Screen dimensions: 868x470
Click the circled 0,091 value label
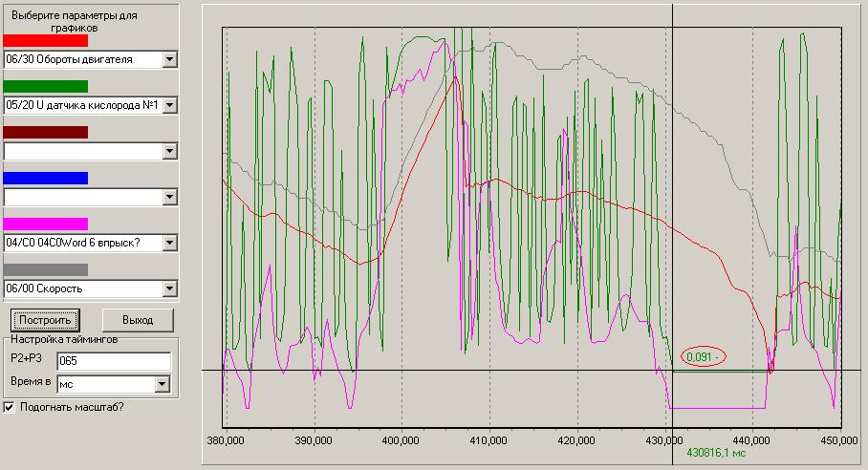(x=703, y=357)
